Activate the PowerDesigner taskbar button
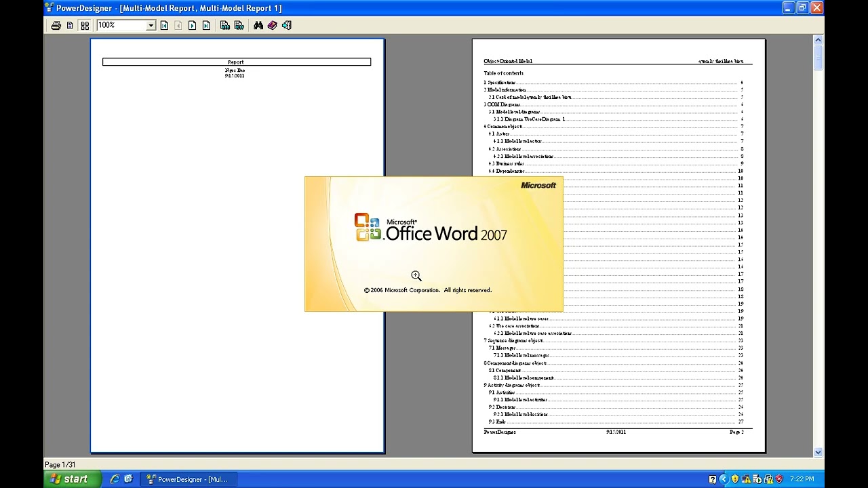The height and width of the screenshot is (488, 868). coord(189,479)
